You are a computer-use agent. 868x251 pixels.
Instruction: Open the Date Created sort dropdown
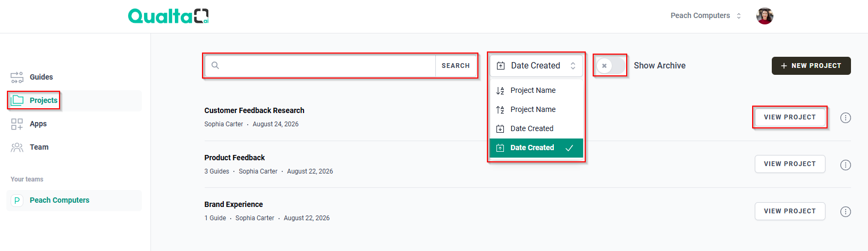tap(536, 66)
